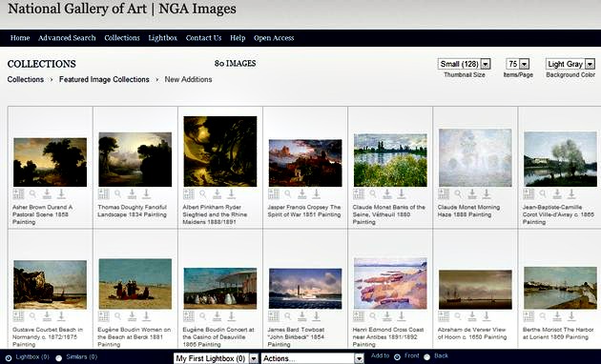Choose the Front radio option
Screen dimensions: 601x364
point(397,356)
